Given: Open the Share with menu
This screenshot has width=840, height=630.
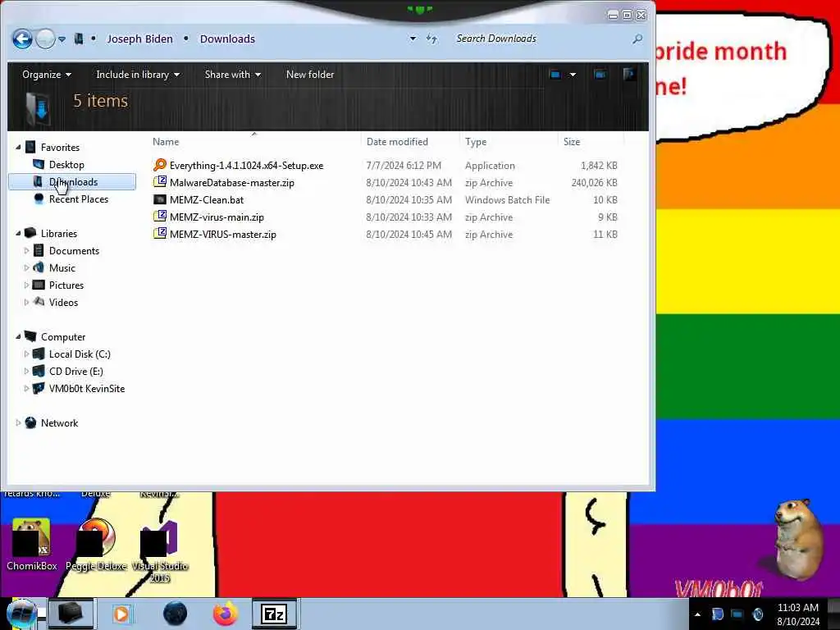Looking at the screenshot, I should pyautogui.click(x=232, y=75).
